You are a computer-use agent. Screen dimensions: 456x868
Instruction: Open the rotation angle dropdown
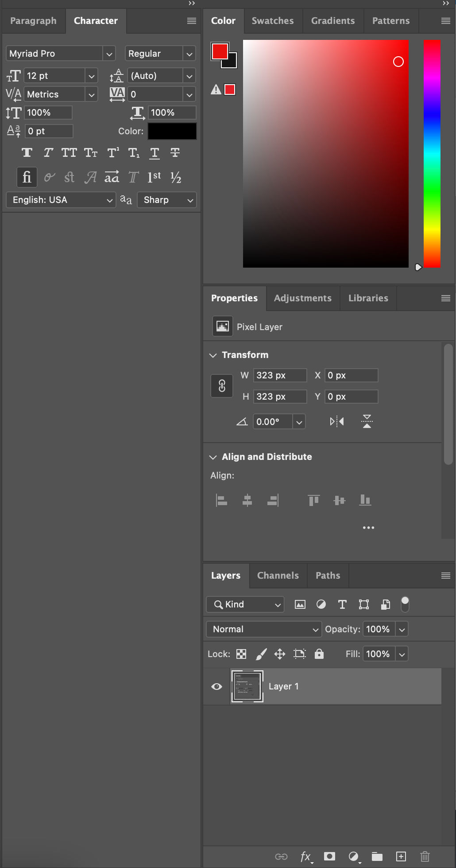299,422
